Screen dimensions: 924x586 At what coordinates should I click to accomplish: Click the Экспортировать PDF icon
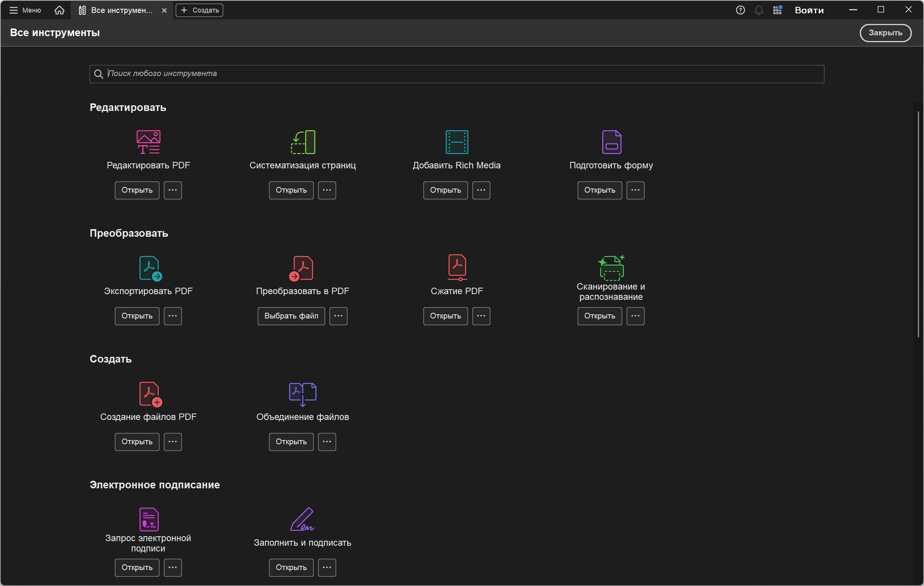(150, 268)
